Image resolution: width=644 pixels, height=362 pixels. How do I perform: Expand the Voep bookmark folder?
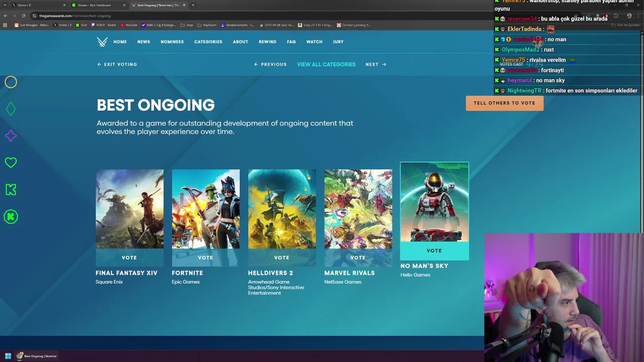(x=187, y=25)
